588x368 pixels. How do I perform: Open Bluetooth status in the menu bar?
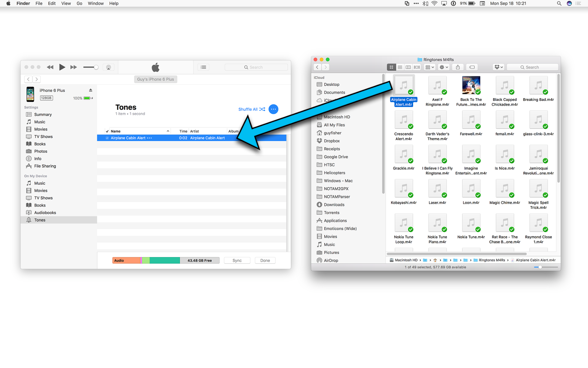425,3
